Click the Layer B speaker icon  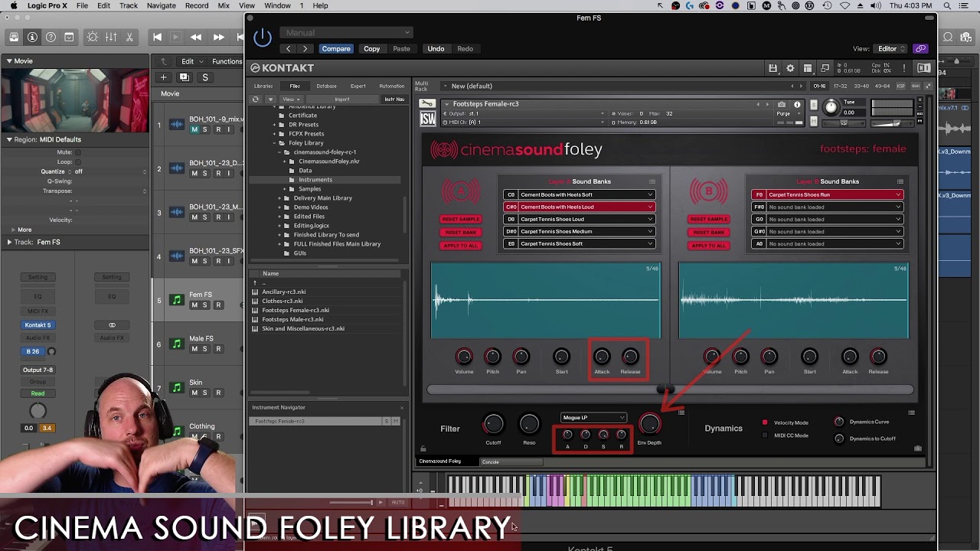click(708, 191)
